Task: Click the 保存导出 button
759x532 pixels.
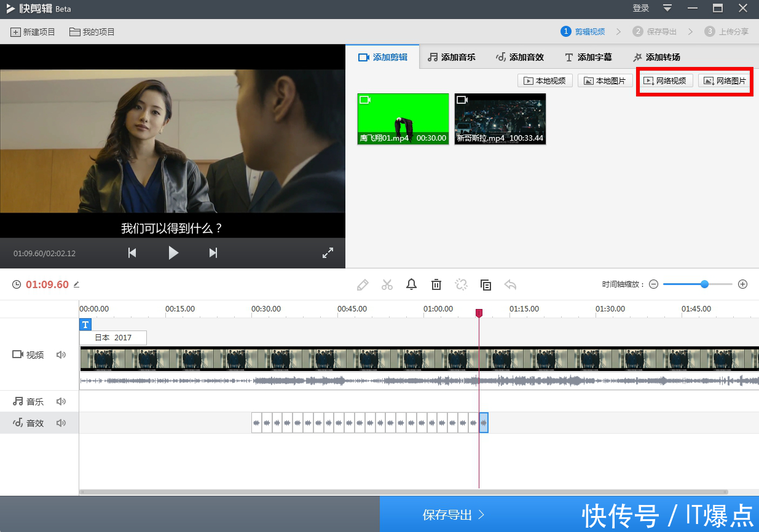Action: click(454, 515)
